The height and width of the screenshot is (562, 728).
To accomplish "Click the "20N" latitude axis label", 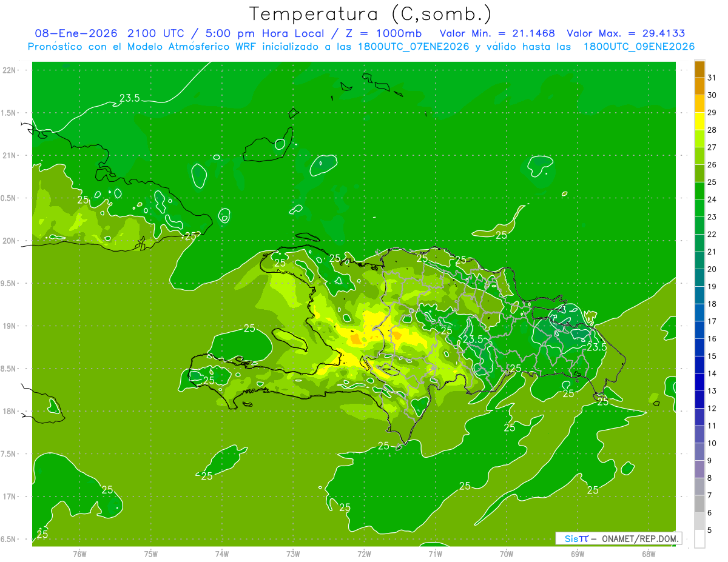I will pyautogui.click(x=9, y=241).
